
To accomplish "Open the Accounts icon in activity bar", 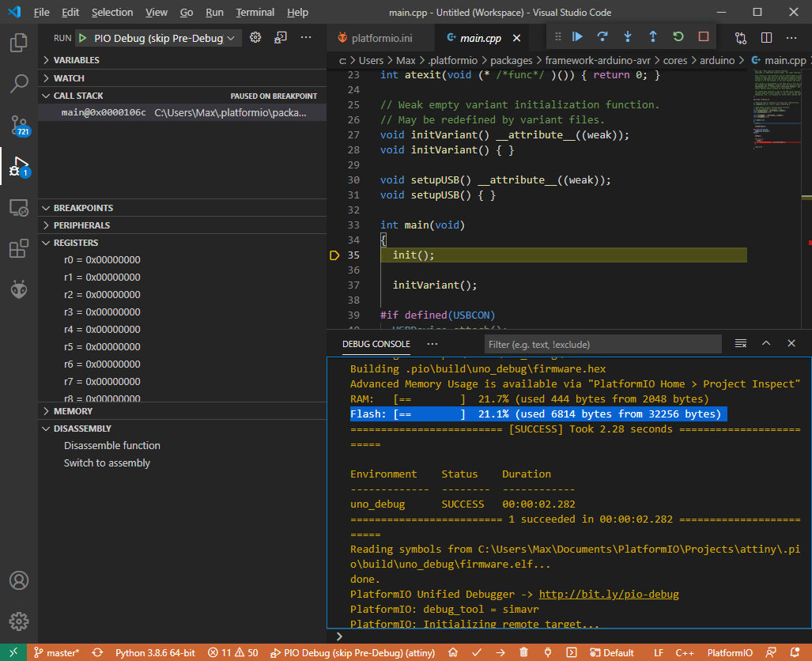I will [x=19, y=580].
